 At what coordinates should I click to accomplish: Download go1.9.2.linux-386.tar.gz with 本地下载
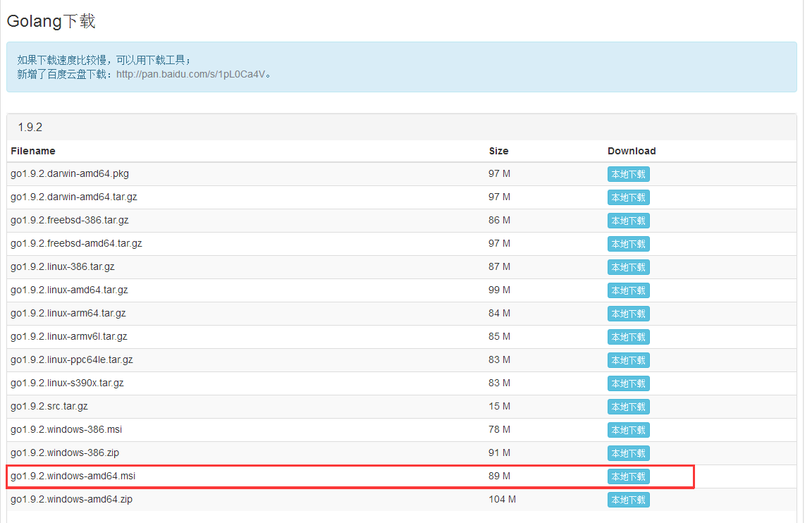pyautogui.click(x=628, y=267)
